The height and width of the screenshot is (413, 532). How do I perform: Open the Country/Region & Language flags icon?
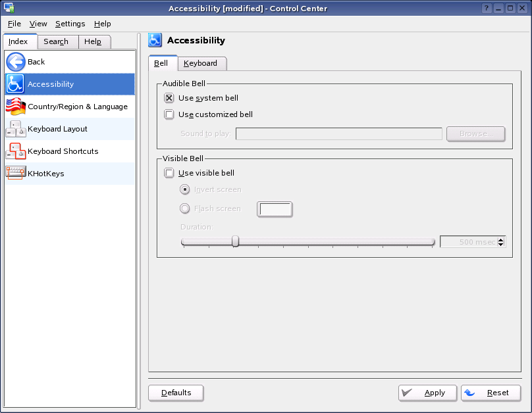click(x=16, y=107)
